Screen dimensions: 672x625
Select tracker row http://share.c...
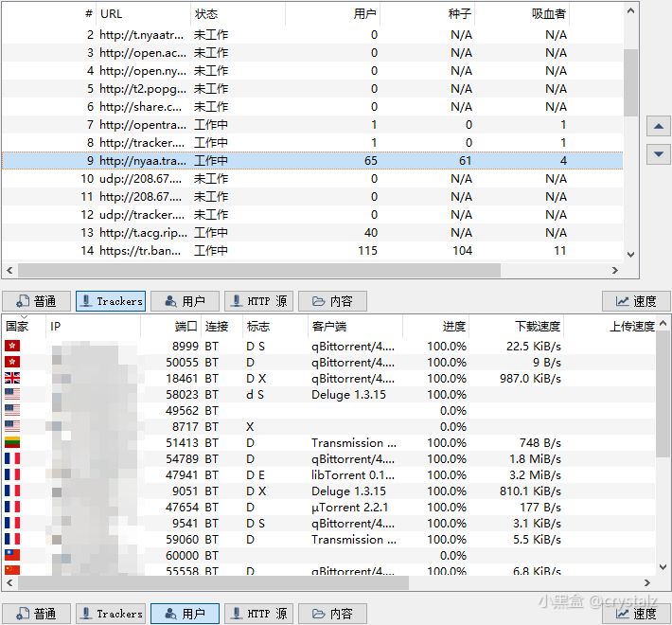pyautogui.click(x=312, y=107)
